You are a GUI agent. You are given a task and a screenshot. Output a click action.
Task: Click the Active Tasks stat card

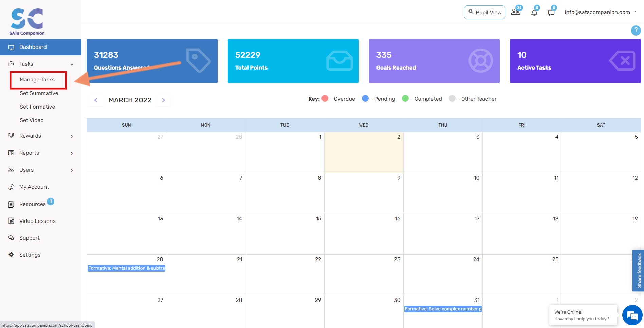(x=575, y=61)
